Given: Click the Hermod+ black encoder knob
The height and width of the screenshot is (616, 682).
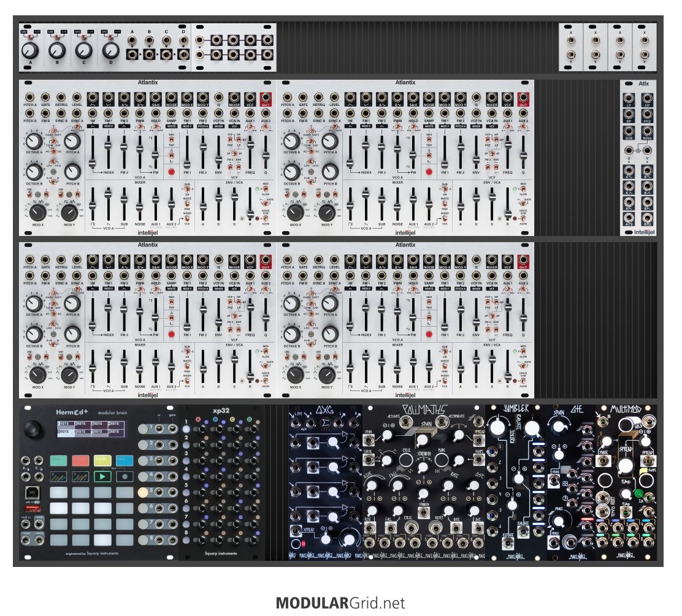Looking at the screenshot, I should (x=34, y=428).
